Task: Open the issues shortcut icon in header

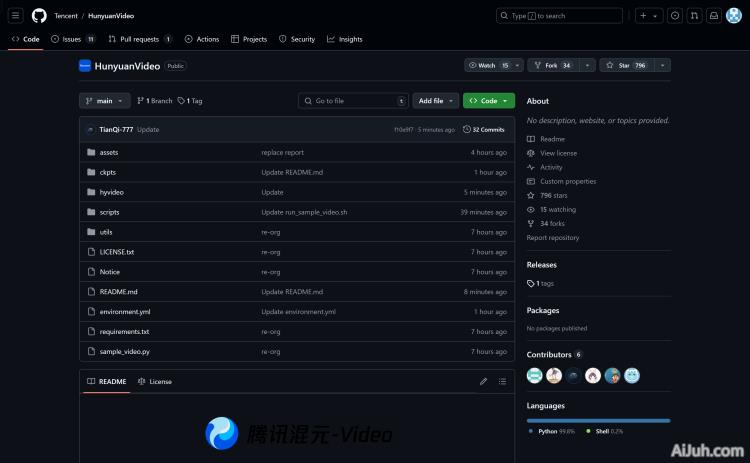Action: pos(675,16)
